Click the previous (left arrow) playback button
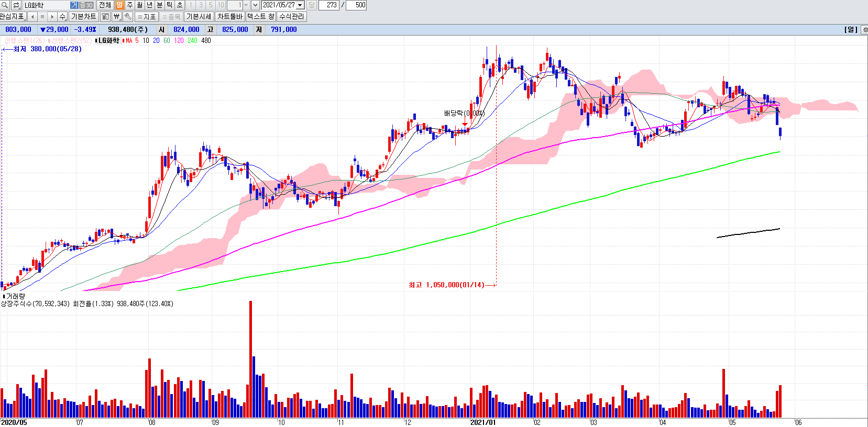Viewport: 868px width, 427px height. pos(32,17)
